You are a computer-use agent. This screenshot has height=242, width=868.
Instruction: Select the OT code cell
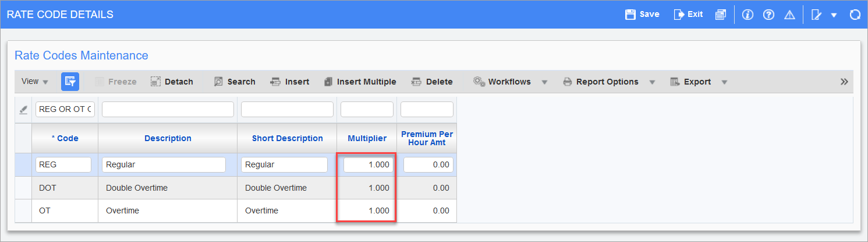pyautogui.click(x=65, y=211)
